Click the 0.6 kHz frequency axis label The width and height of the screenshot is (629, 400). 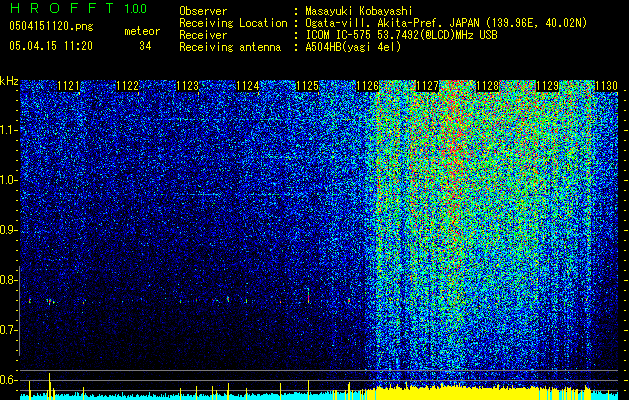click(x=7, y=380)
